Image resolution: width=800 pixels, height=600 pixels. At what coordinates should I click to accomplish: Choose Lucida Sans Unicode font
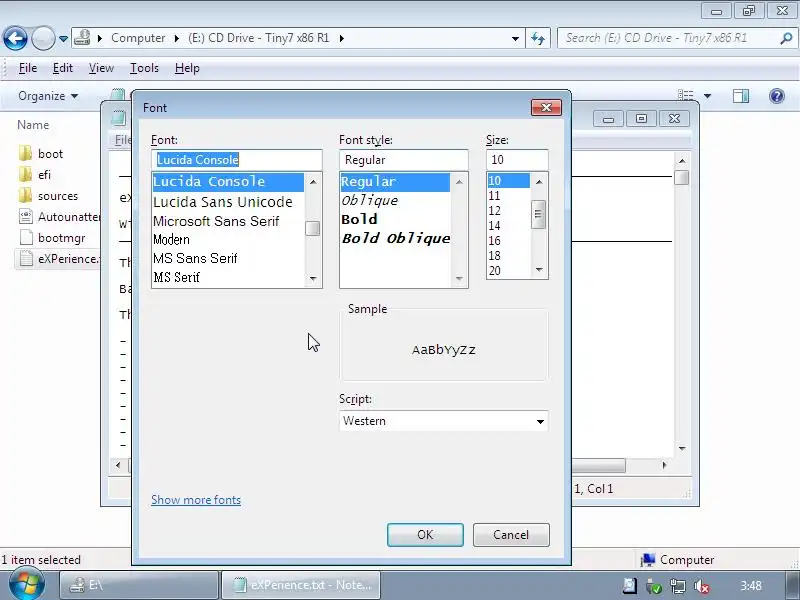223,202
